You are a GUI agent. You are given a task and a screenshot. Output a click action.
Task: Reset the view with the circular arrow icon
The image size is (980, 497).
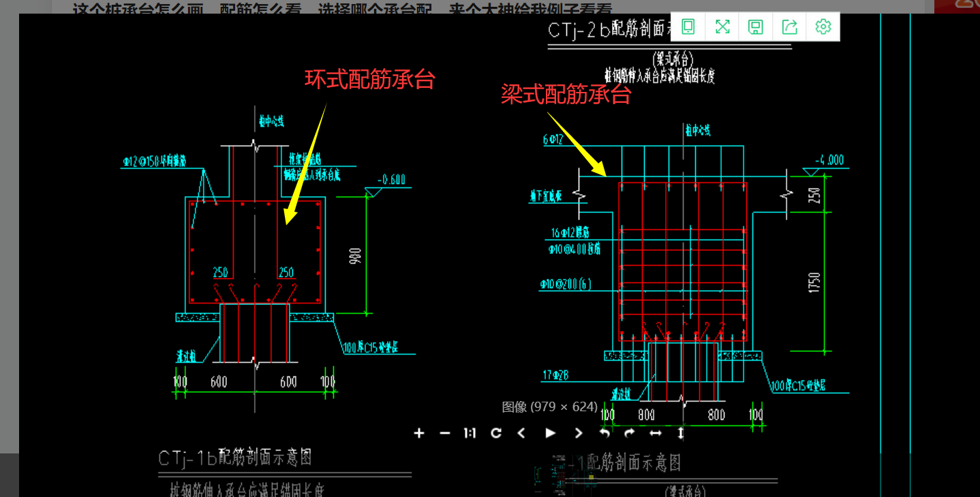point(496,433)
